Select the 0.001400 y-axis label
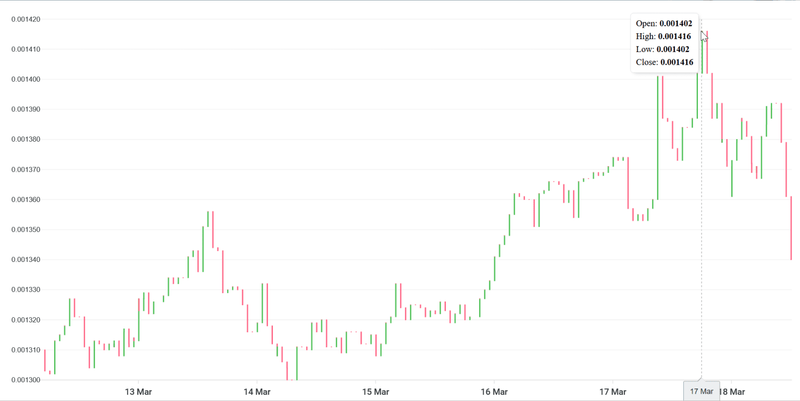Image resolution: width=800 pixels, height=401 pixels. [x=21, y=79]
